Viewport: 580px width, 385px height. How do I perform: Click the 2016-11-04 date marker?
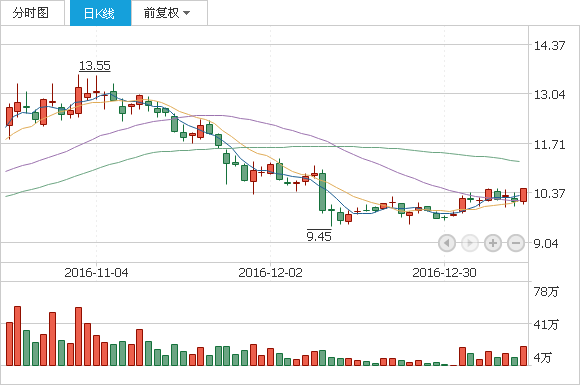[96, 273]
